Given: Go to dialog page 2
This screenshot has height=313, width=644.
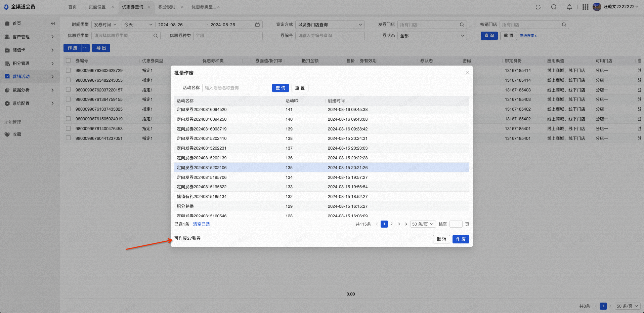Looking at the screenshot, I should [392, 224].
